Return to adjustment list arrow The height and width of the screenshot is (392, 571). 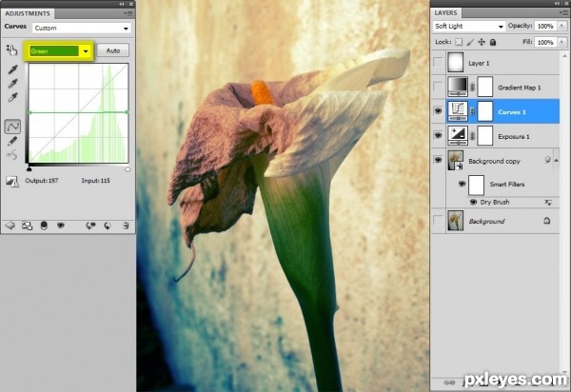(x=10, y=225)
